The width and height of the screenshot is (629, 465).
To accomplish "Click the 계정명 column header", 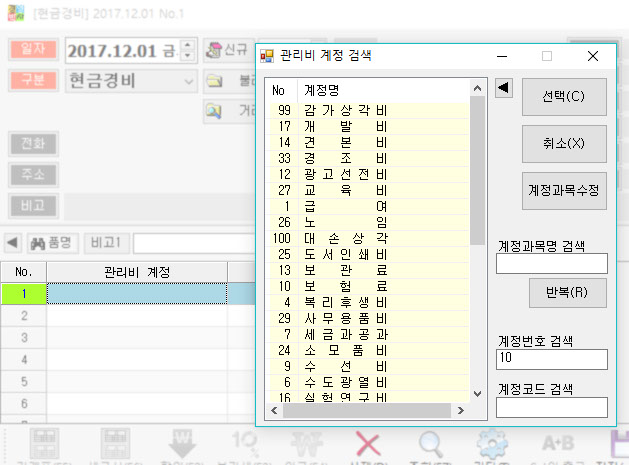I will (321, 90).
